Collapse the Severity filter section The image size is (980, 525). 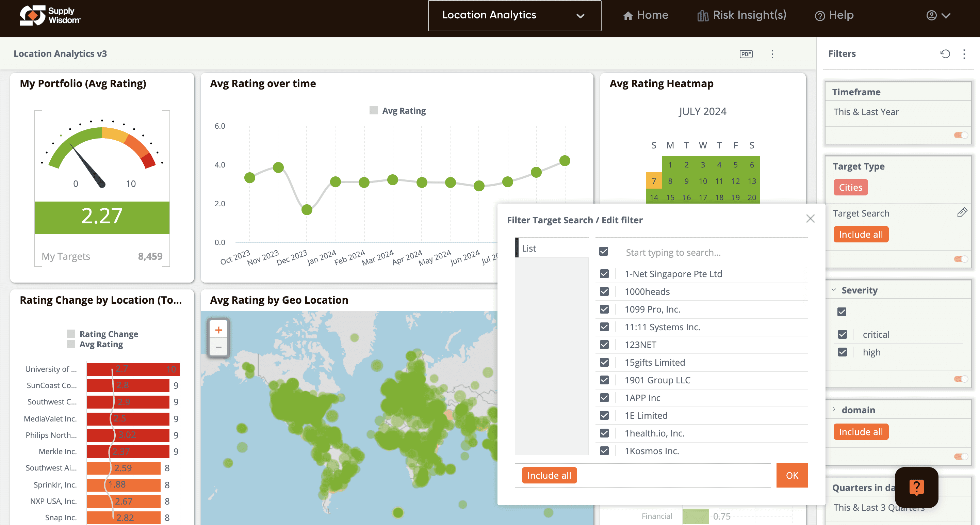click(834, 290)
